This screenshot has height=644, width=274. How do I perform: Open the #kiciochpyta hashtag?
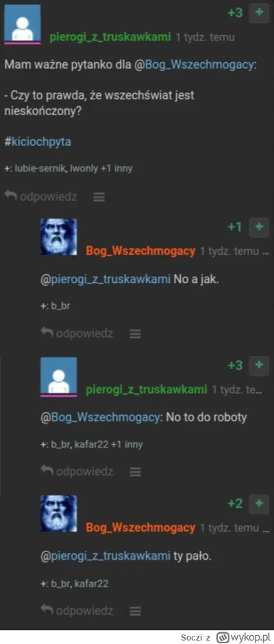(x=38, y=142)
